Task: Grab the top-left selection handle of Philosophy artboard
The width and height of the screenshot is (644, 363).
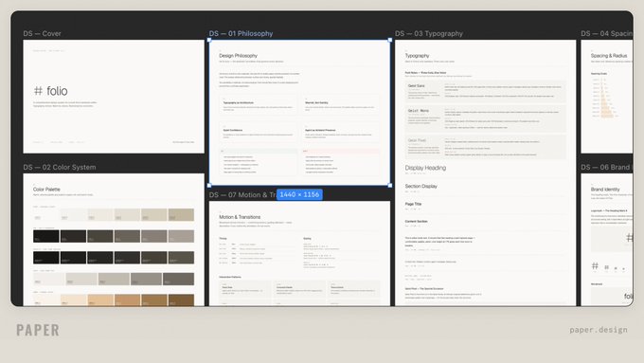Action: (x=209, y=40)
